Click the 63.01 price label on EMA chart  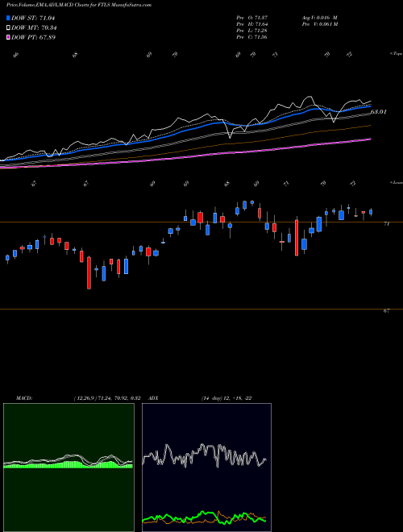378,111
